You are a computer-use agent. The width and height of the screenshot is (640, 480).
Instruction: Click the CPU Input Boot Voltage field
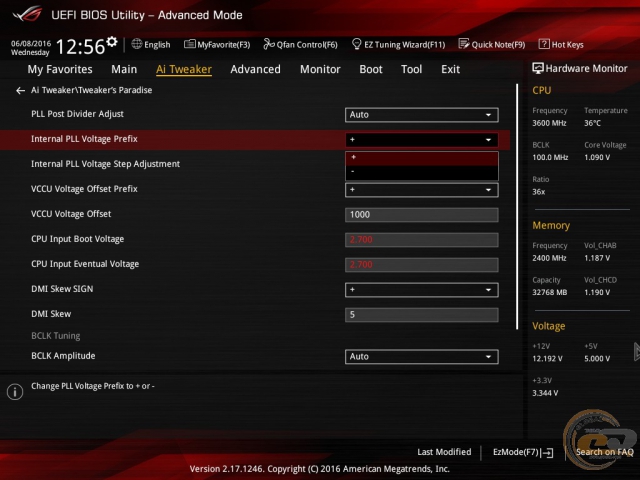click(x=422, y=240)
